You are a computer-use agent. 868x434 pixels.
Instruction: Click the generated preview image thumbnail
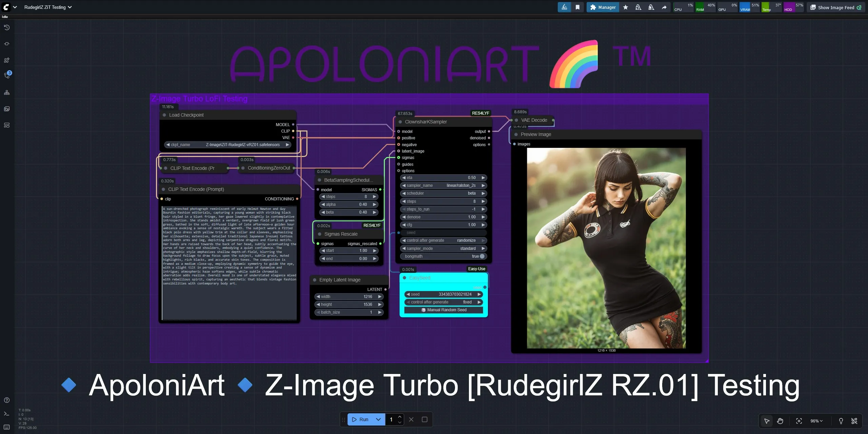(606, 248)
